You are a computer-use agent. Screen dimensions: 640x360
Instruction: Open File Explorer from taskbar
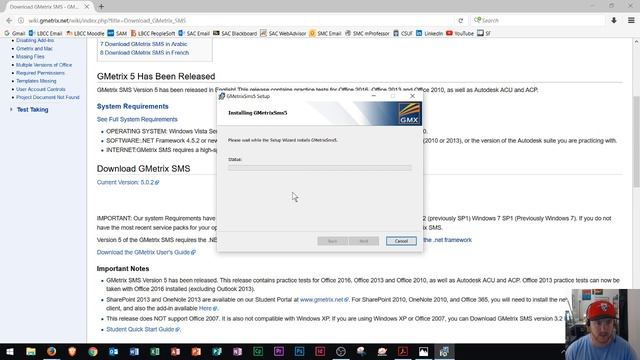pos(31,351)
